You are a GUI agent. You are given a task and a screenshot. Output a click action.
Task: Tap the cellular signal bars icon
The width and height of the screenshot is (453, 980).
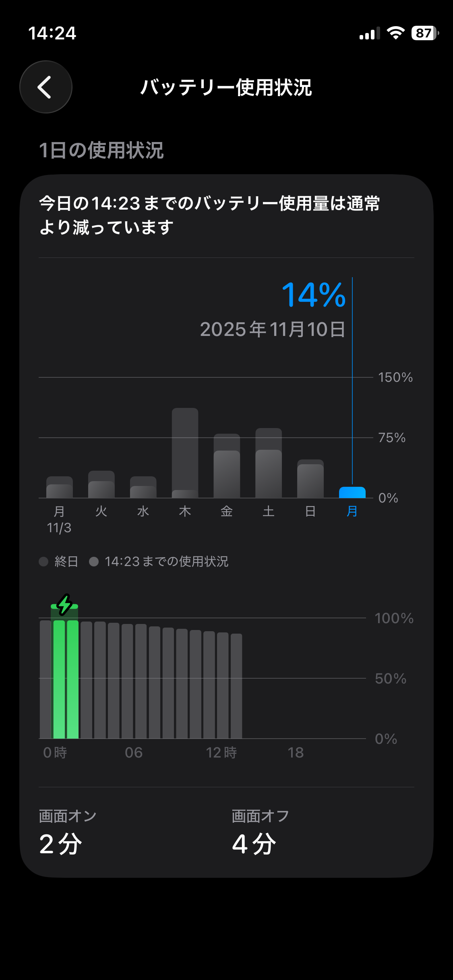coord(369,34)
